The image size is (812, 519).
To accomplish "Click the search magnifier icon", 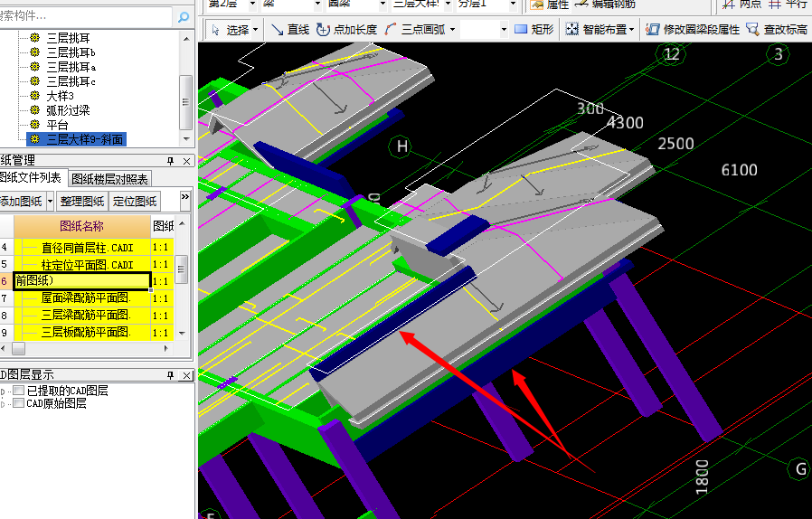I will point(184,17).
